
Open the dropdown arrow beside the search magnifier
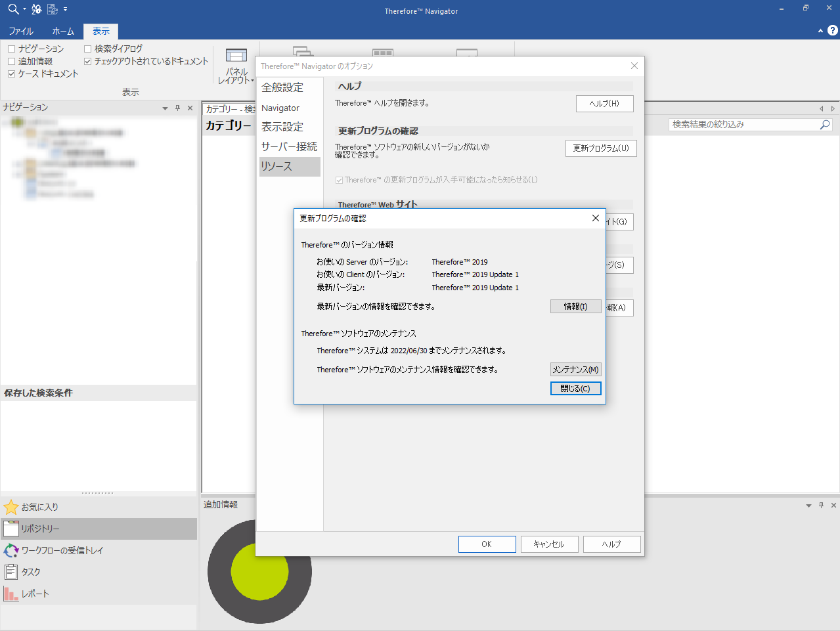(x=24, y=10)
